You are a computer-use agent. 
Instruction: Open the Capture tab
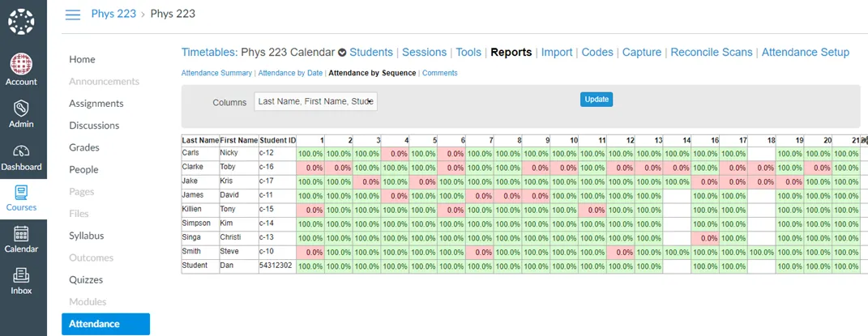tap(642, 52)
